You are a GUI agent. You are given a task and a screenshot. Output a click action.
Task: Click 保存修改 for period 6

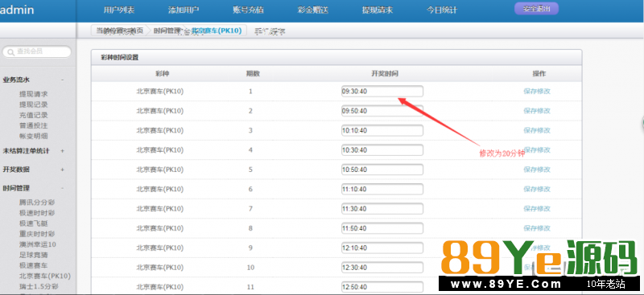[537, 189]
